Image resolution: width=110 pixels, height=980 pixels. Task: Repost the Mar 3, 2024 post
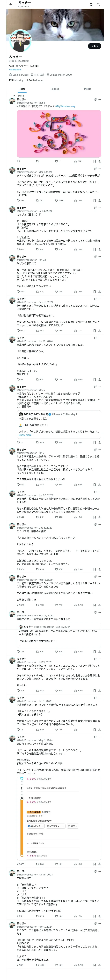tap(37, 200)
